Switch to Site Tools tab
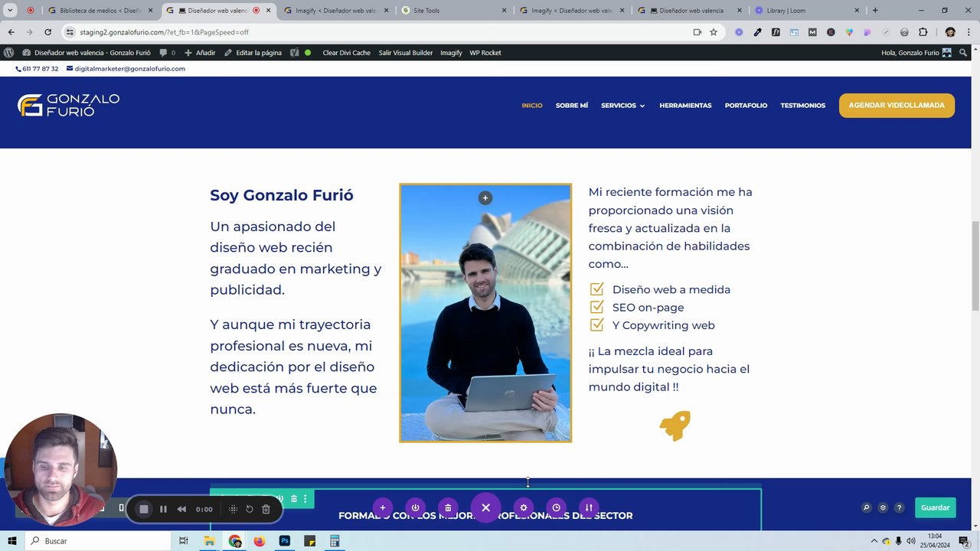This screenshot has height=551, width=980. 455,11
